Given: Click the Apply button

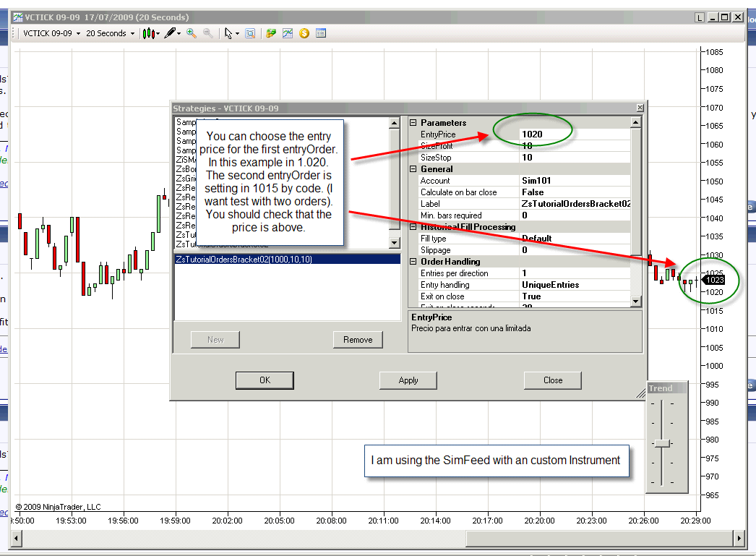Looking at the screenshot, I should (x=408, y=380).
